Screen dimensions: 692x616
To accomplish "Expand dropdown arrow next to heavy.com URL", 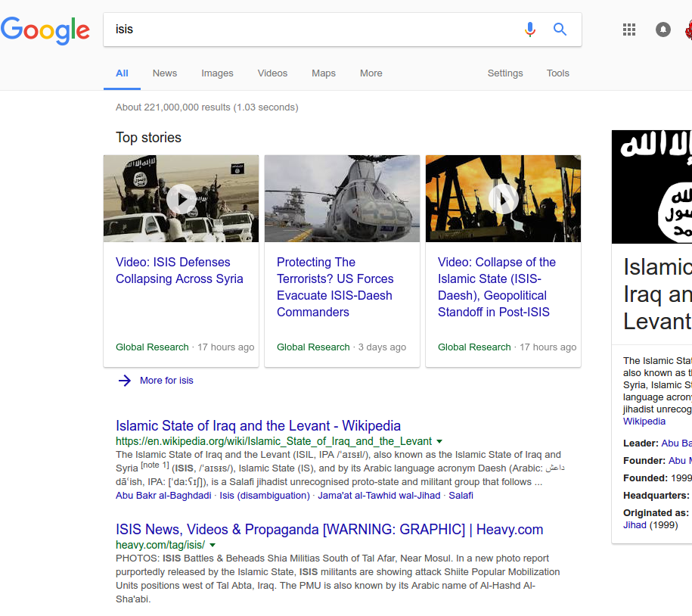I will coord(213,545).
